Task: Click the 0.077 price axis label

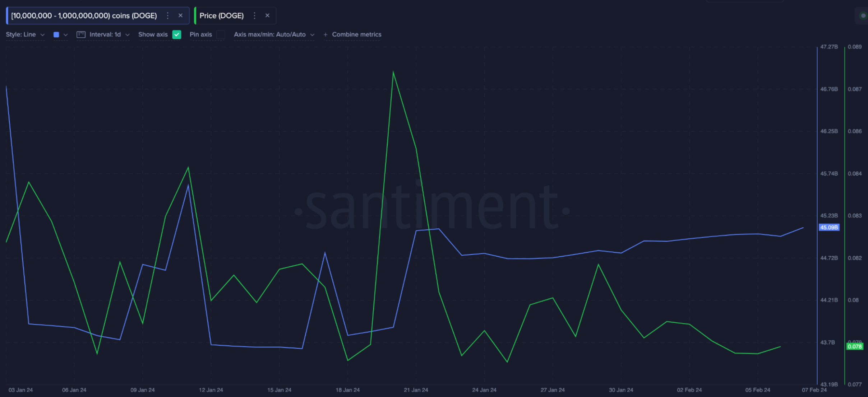Action: click(855, 384)
